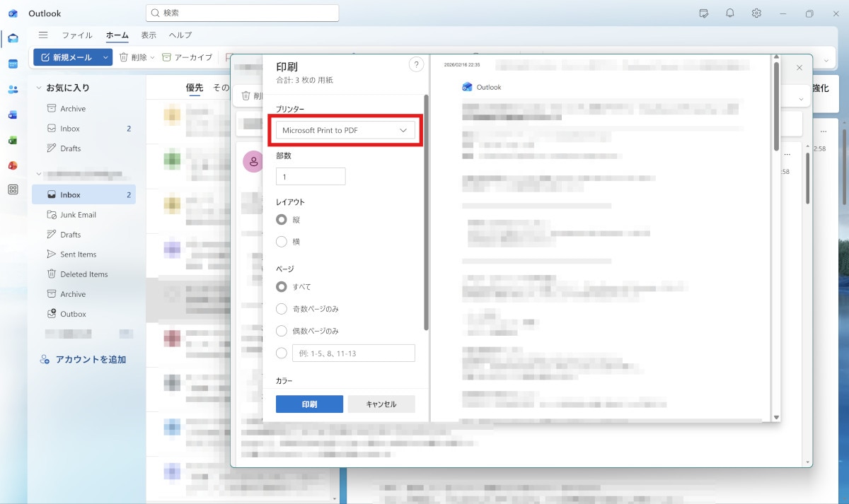This screenshot has width=849, height=504.
Task: Click the 部数 copies input field
Action: point(311,177)
